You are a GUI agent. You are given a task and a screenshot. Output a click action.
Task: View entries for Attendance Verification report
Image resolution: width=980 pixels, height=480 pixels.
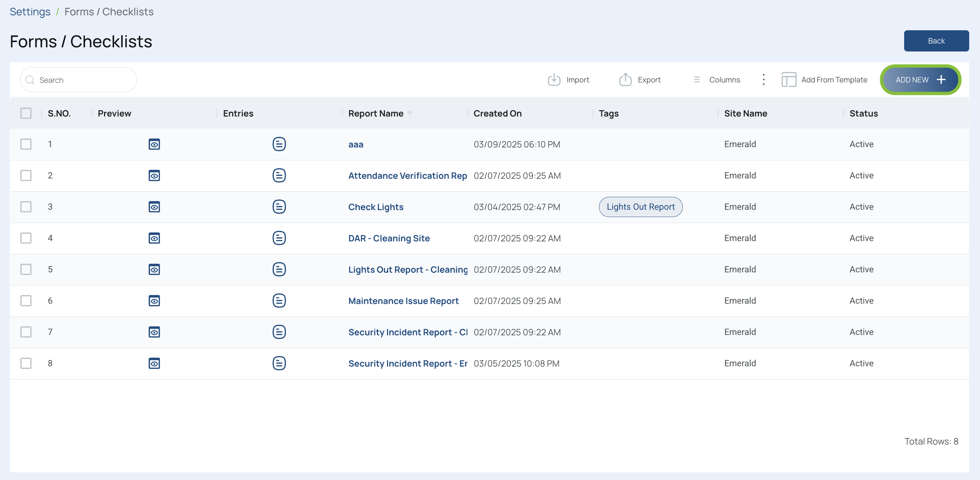tap(279, 175)
